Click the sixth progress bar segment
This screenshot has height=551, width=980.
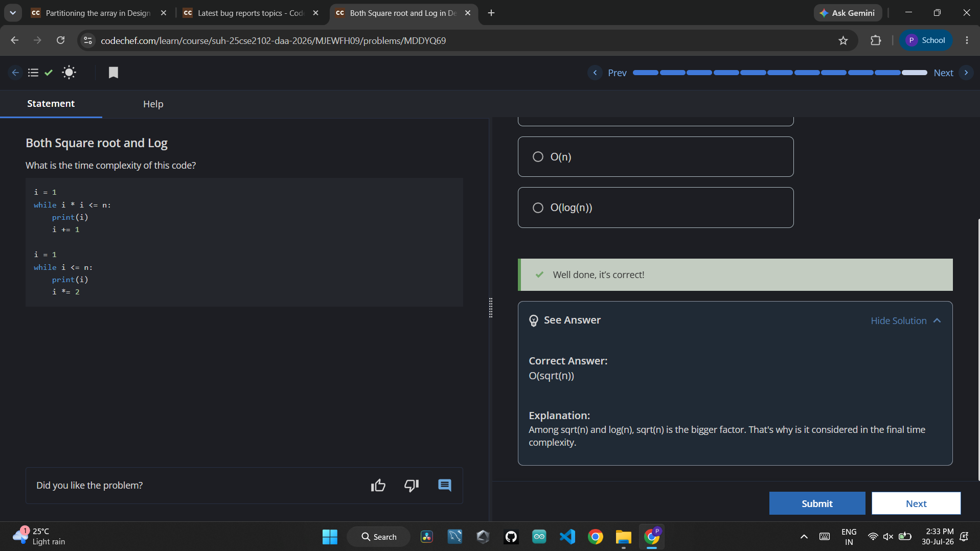[780, 73]
